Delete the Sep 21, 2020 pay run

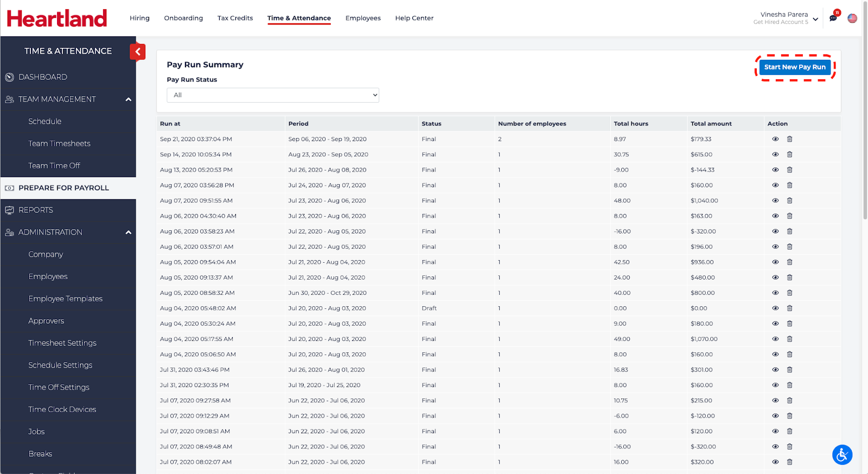[x=789, y=139]
